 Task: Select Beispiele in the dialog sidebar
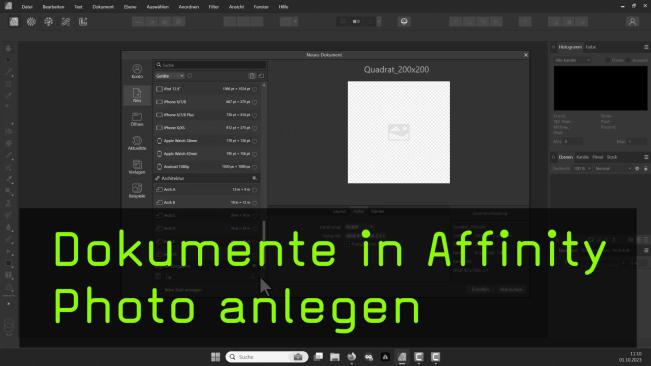point(137,191)
